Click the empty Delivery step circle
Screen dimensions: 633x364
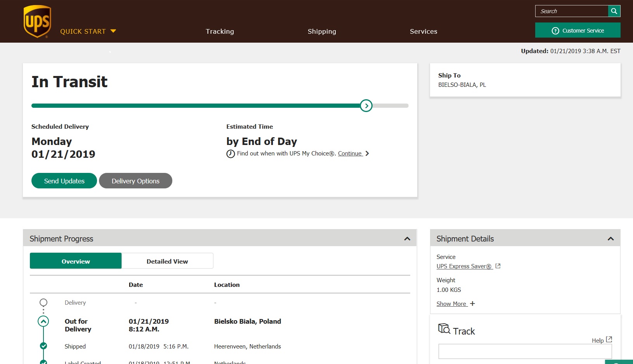point(43,302)
